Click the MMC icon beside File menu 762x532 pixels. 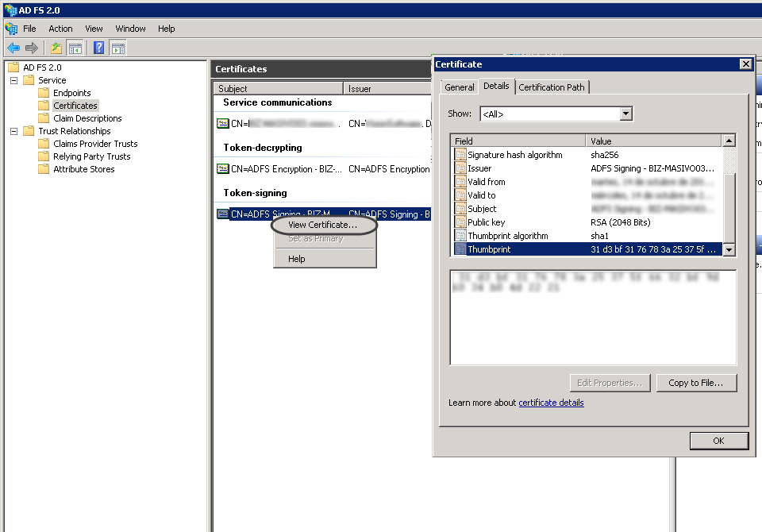12,29
